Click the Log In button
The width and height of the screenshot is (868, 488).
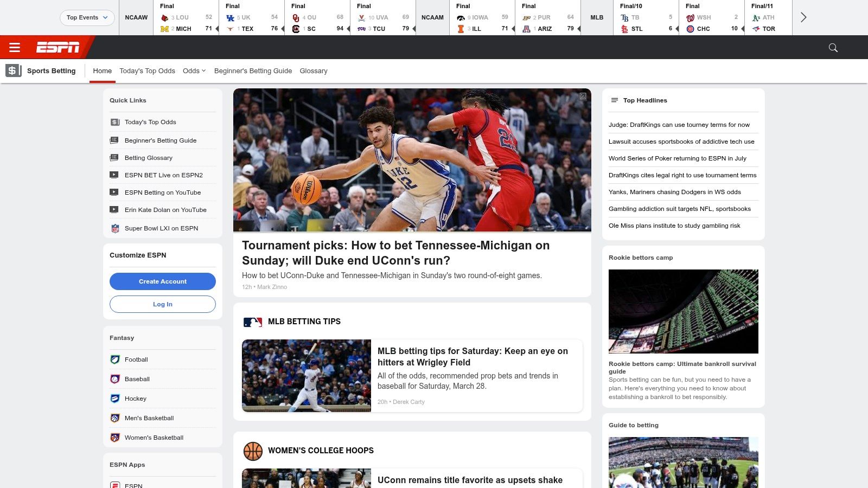(162, 304)
